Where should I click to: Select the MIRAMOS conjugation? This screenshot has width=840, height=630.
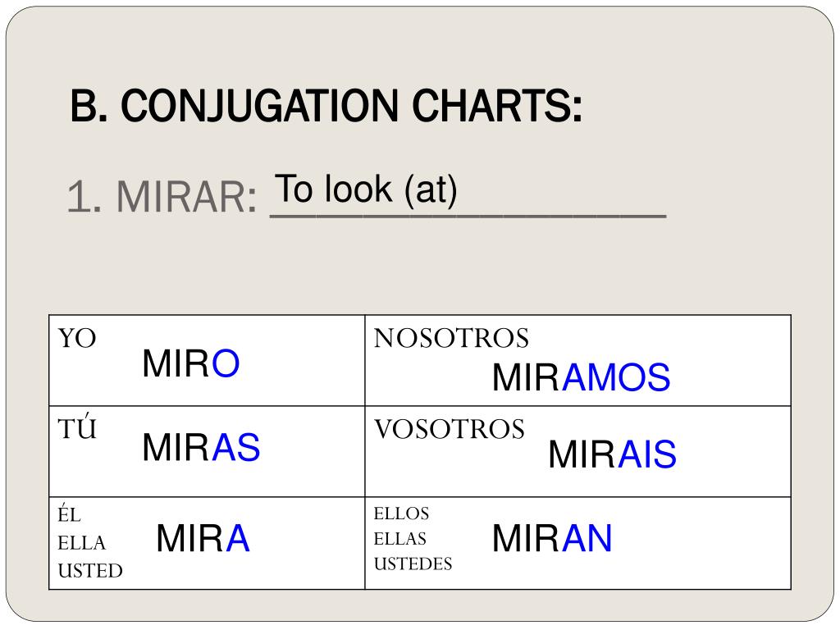[581, 378]
